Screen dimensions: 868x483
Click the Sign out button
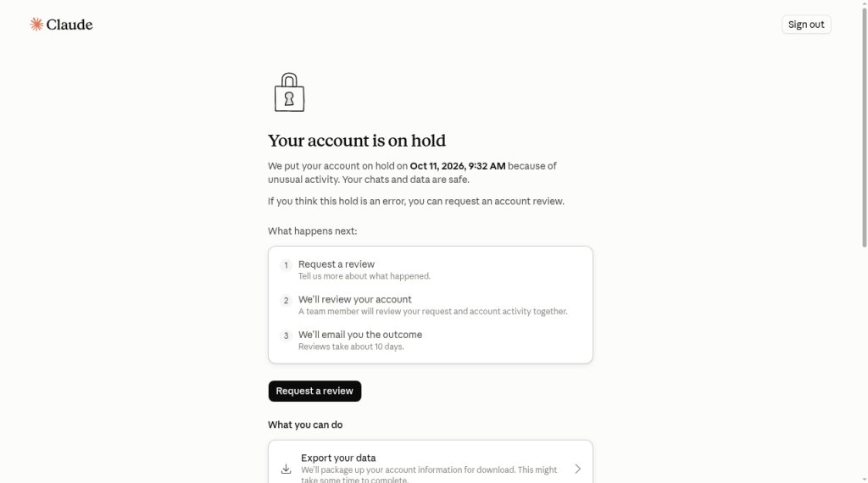(x=806, y=25)
